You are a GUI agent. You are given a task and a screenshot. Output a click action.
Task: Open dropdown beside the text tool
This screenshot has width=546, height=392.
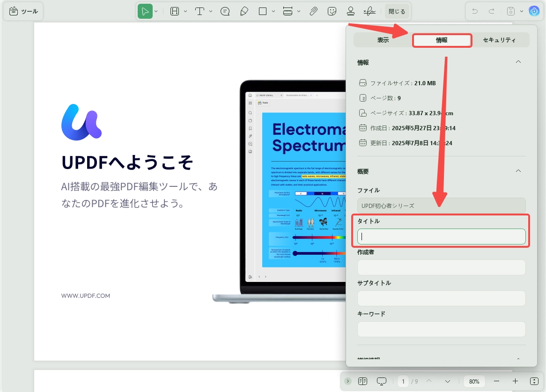211,12
